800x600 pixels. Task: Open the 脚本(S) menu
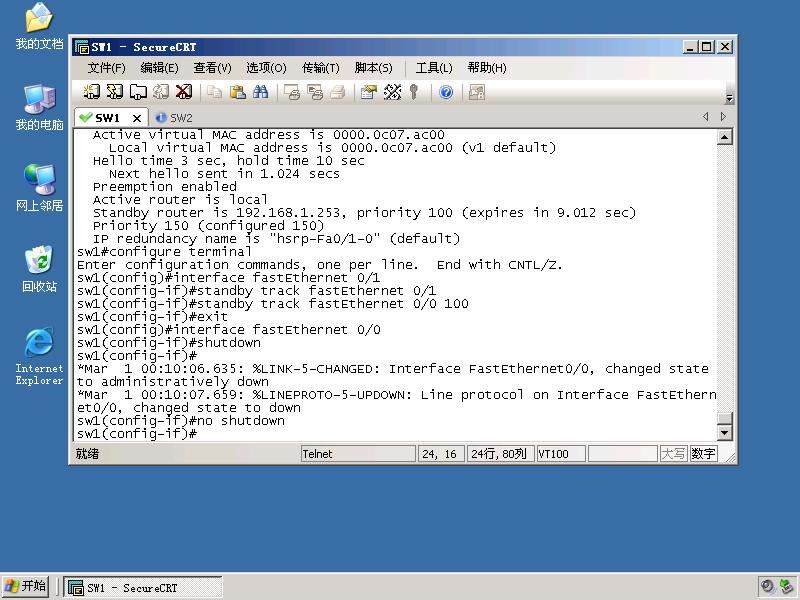373,68
